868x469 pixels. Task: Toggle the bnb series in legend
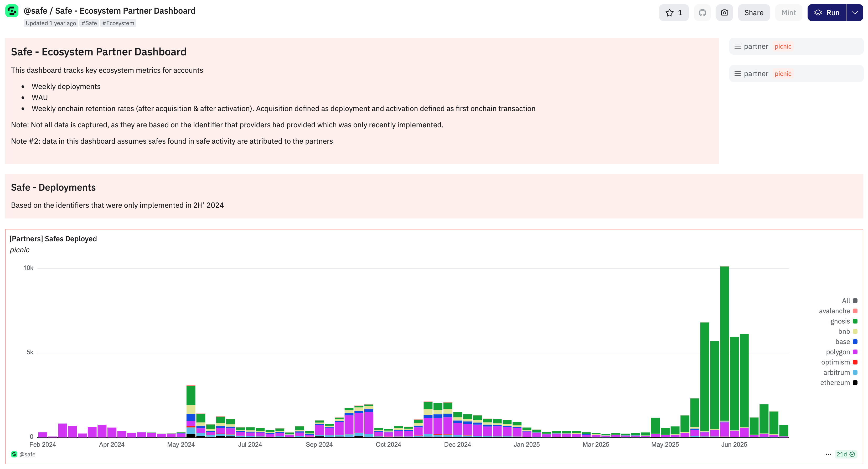coord(848,332)
